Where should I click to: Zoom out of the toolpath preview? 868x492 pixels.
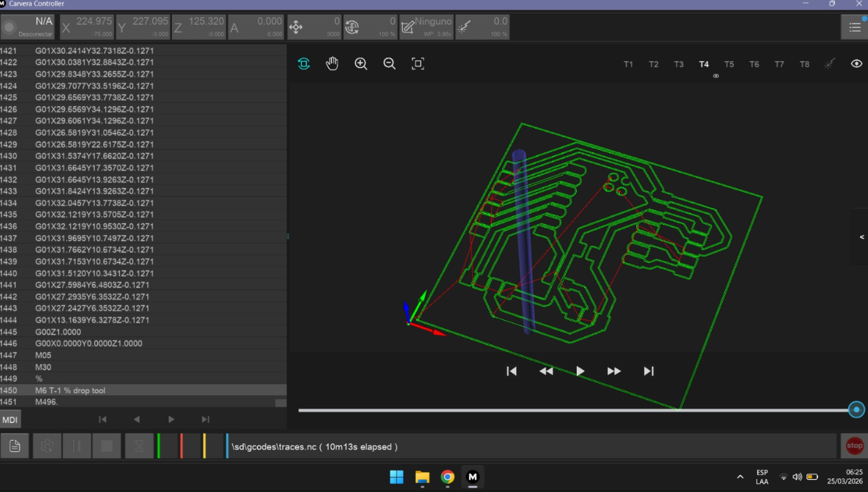pyautogui.click(x=389, y=64)
